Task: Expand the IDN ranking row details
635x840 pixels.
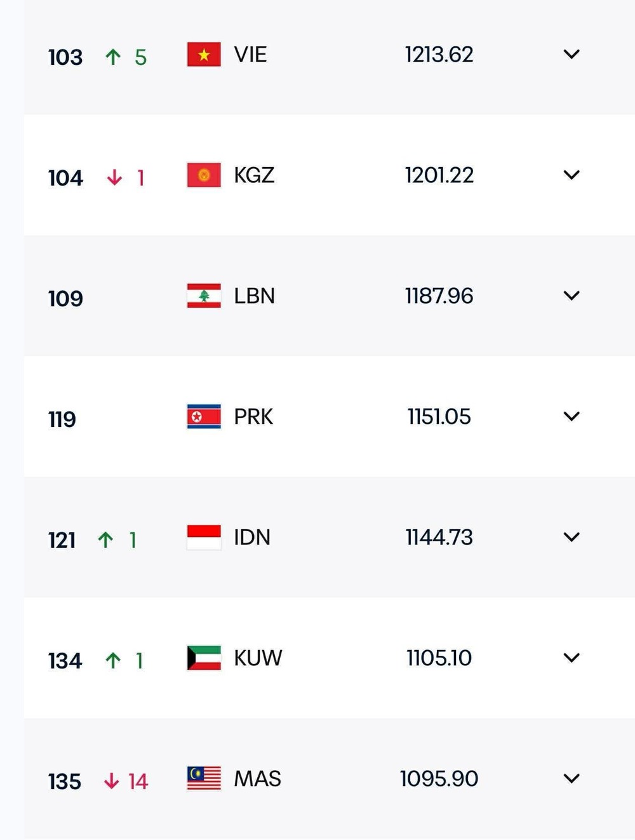Action: click(x=571, y=537)
